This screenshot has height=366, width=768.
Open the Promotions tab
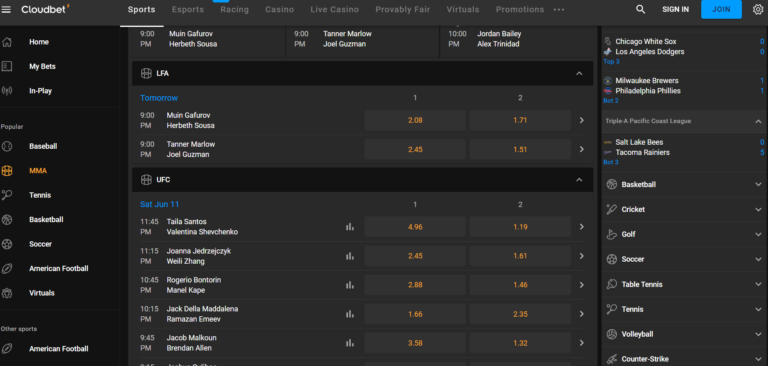pyautogui.click(x=520, y=10)
